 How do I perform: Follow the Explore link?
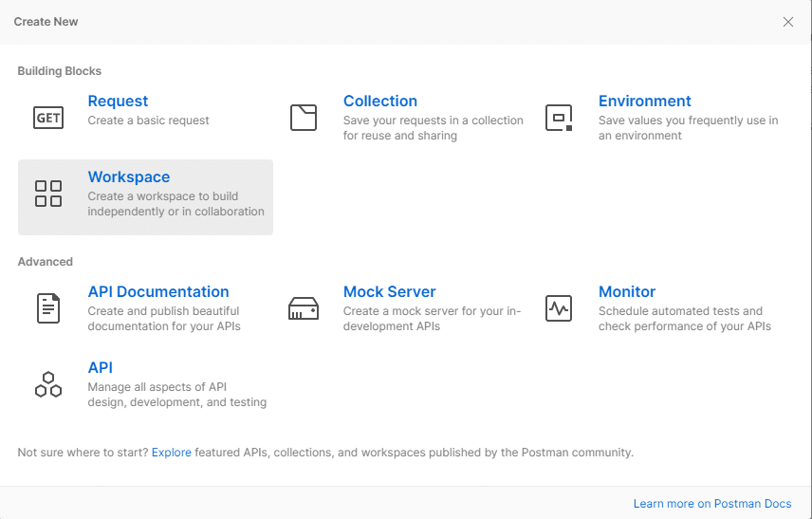[172, 453]
